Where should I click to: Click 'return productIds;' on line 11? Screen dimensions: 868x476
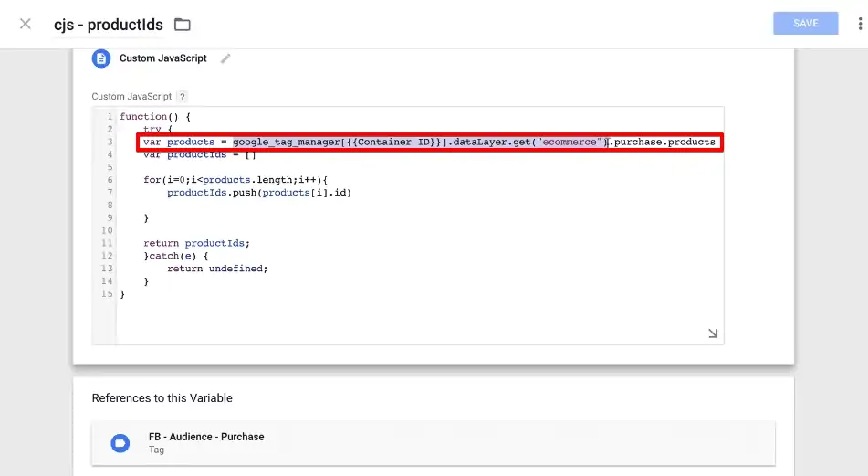[196, 243]
